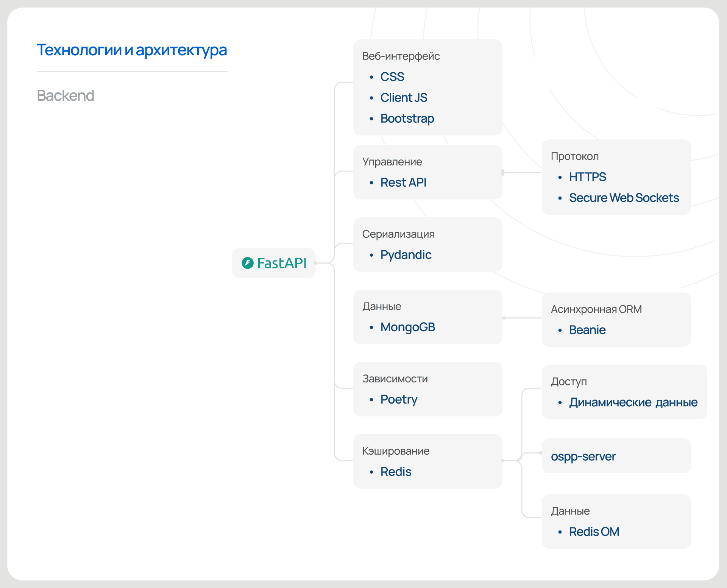Viewport: 727px width, 588px height.
Task: Select Bootstrap in the web interface box
Action: point(407,119)
